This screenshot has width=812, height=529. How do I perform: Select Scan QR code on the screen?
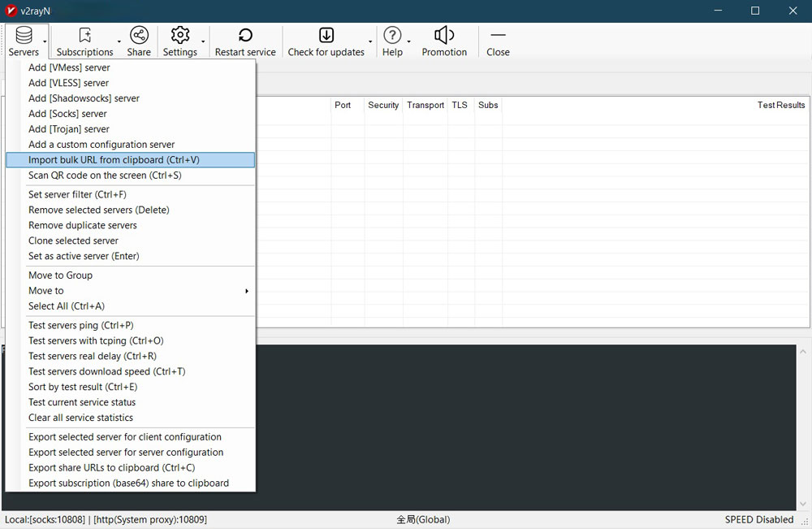[x=105, y=176]
